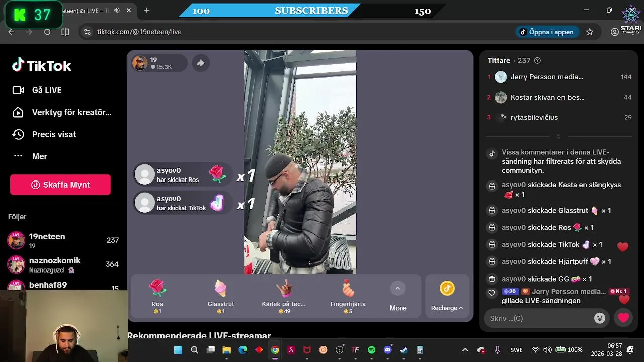
Task: Click the streamer profile avatar 19
Action: tap(140, 63)
